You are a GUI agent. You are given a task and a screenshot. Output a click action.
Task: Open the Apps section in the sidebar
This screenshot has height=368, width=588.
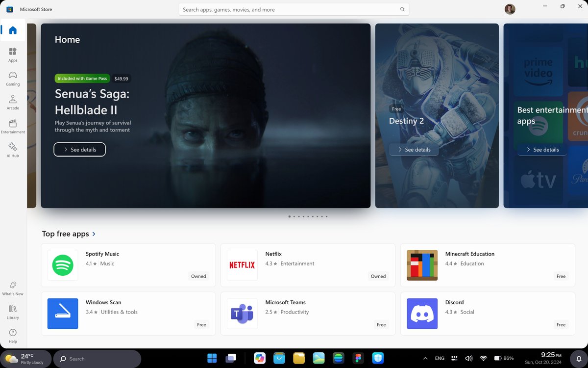tap(12, 53)
